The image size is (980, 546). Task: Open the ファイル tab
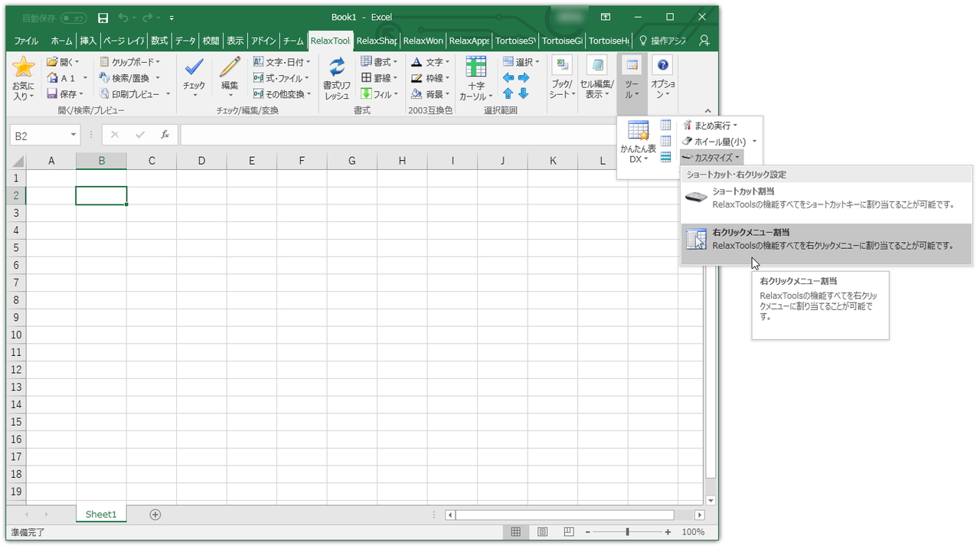click(26, 41)
